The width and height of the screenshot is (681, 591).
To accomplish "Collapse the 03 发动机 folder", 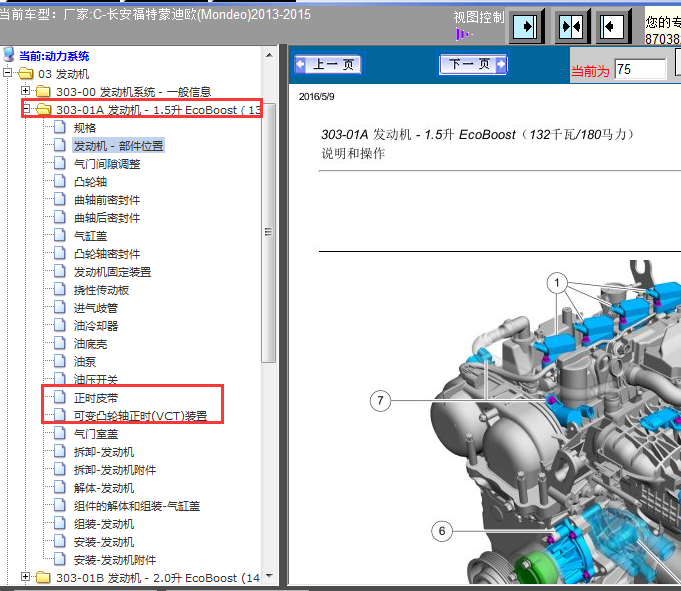I will point(7,73).
